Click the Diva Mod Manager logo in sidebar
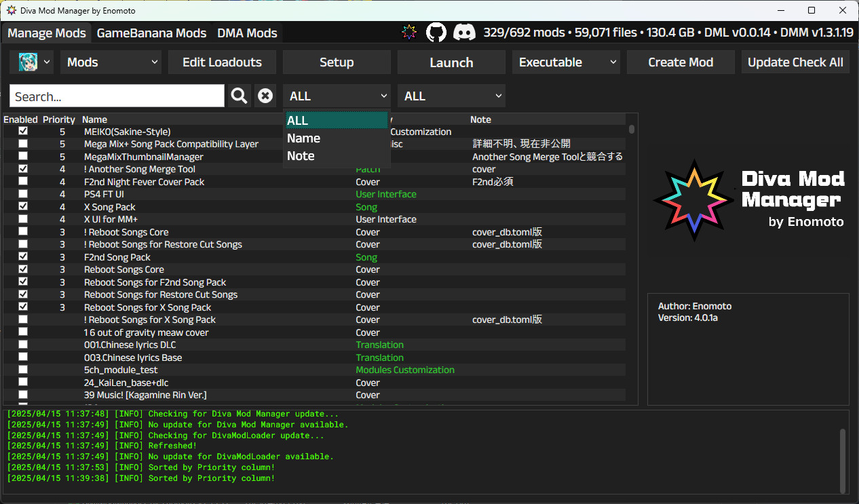 click(693, 199)
